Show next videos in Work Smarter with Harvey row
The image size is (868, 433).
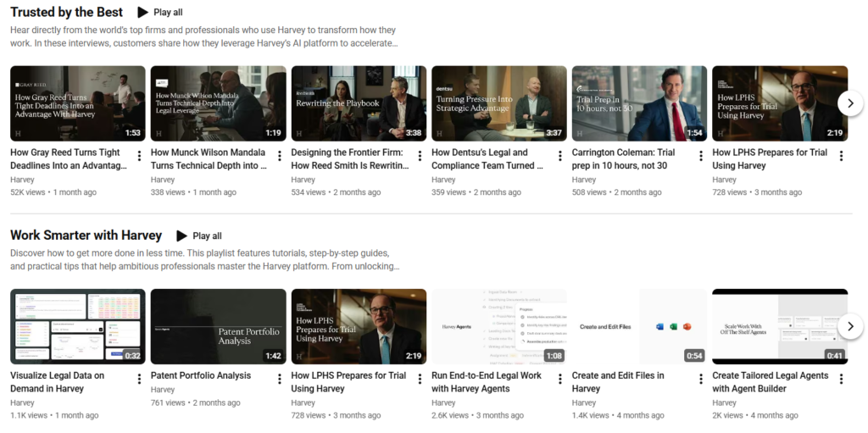[850, 326]
